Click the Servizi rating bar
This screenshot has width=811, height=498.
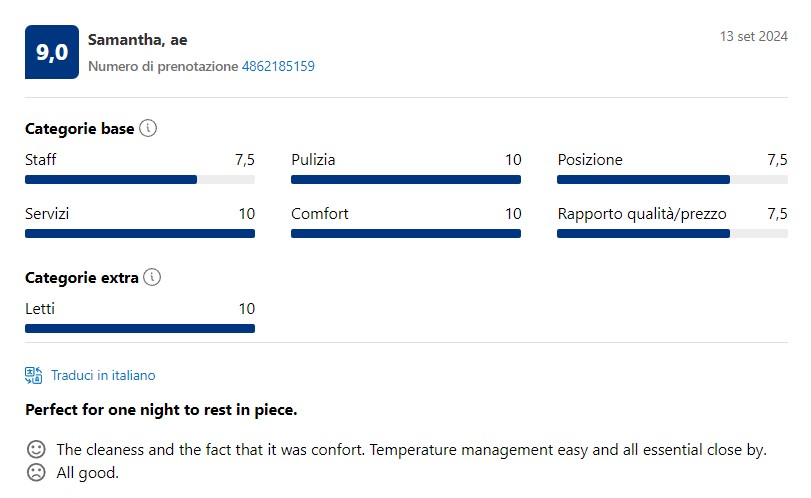[140, 234]
